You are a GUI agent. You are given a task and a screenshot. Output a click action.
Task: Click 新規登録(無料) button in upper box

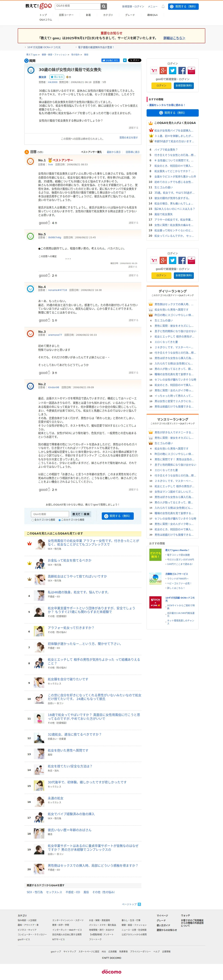pos(184,86)
